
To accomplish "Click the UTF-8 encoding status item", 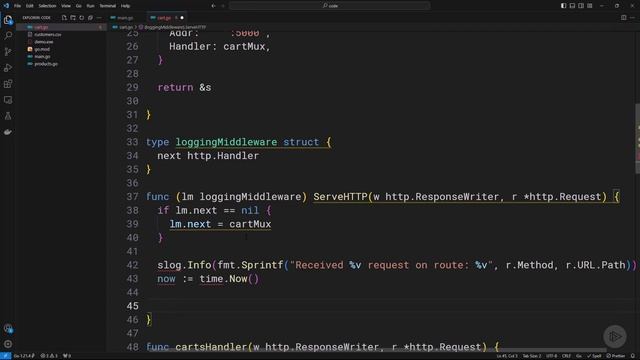I will click(551, 356).
